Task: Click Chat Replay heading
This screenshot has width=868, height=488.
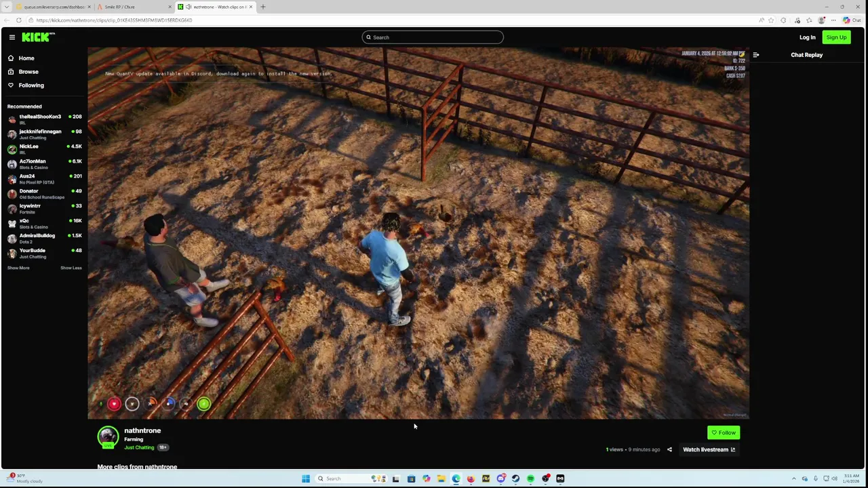Action: [806, 55]
